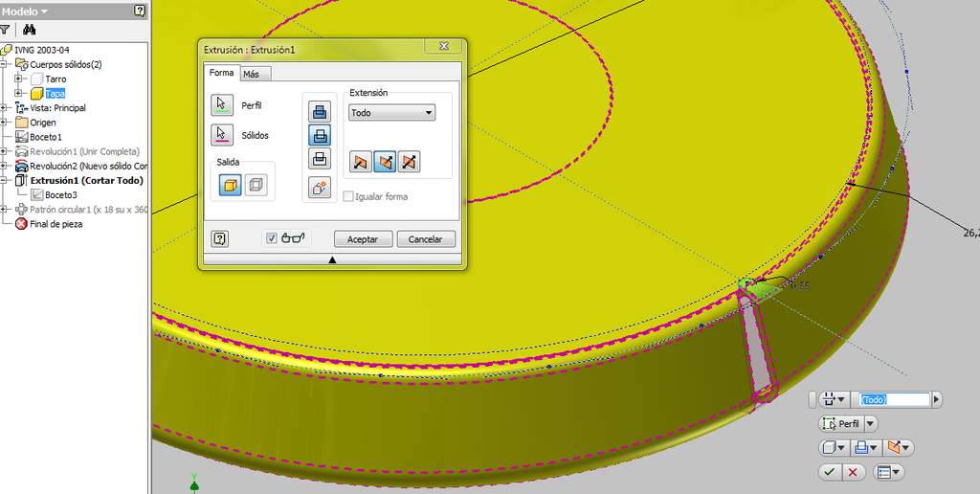Open the Extensión dropdown showing Todo
Screen dimensions: 980x494
pyautogui.click(x=391, y=113)
